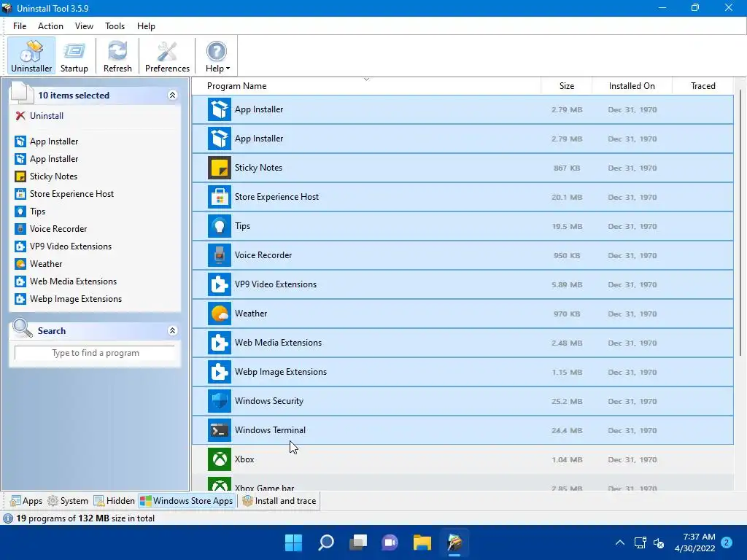This screenshot has height=560, width=747.
Task: Click the first App Installer icon in the sidebar
Action: pos(20,141)
